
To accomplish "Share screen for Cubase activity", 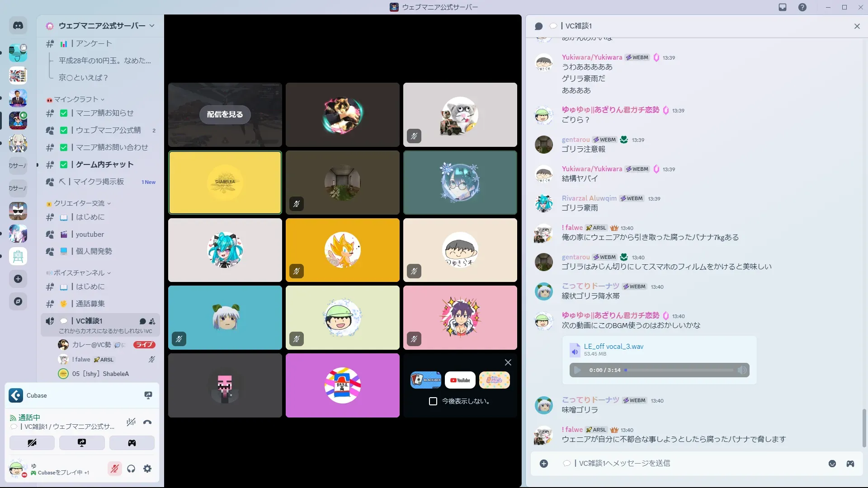I will [148, 395].
